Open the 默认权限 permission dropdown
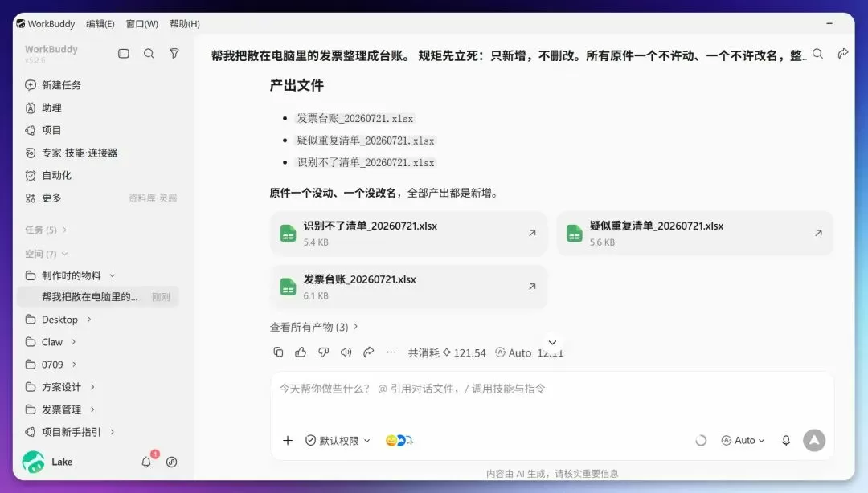The width and height of the screenshot is (868, 493). click(x=338, y=441)
